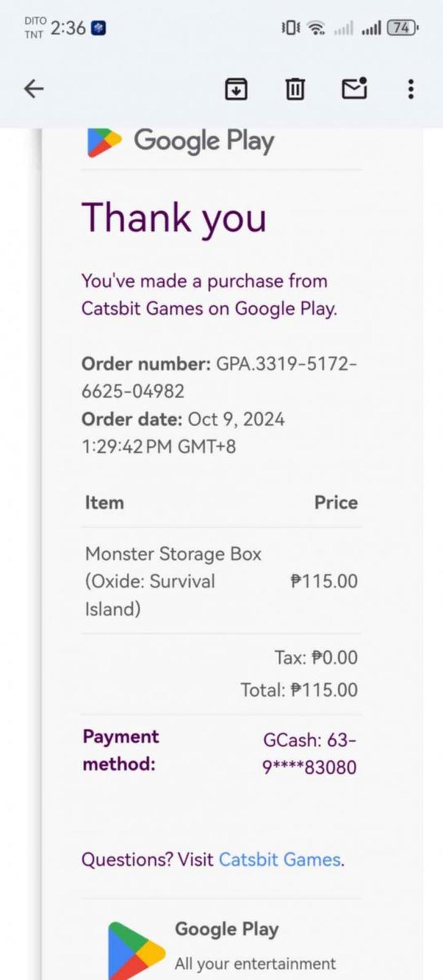Screen dimensions: 443x980
Task: Open the three-dot more options menu
Action: (x=410, y=89)
